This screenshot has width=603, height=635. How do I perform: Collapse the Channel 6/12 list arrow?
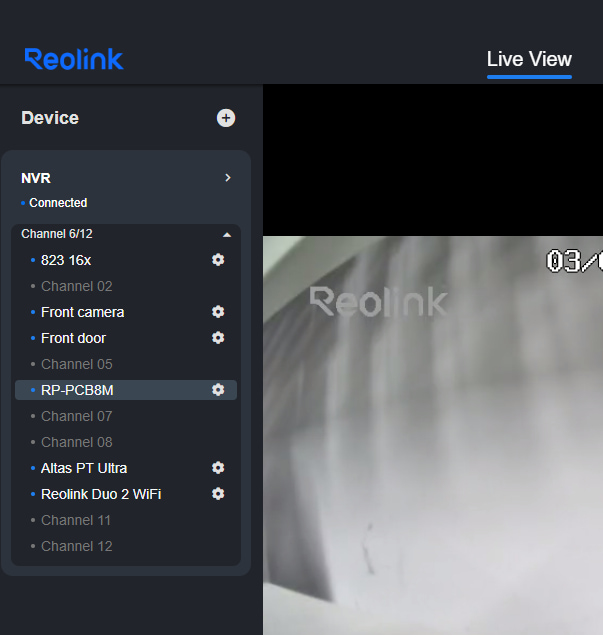[x=227, y=234]
